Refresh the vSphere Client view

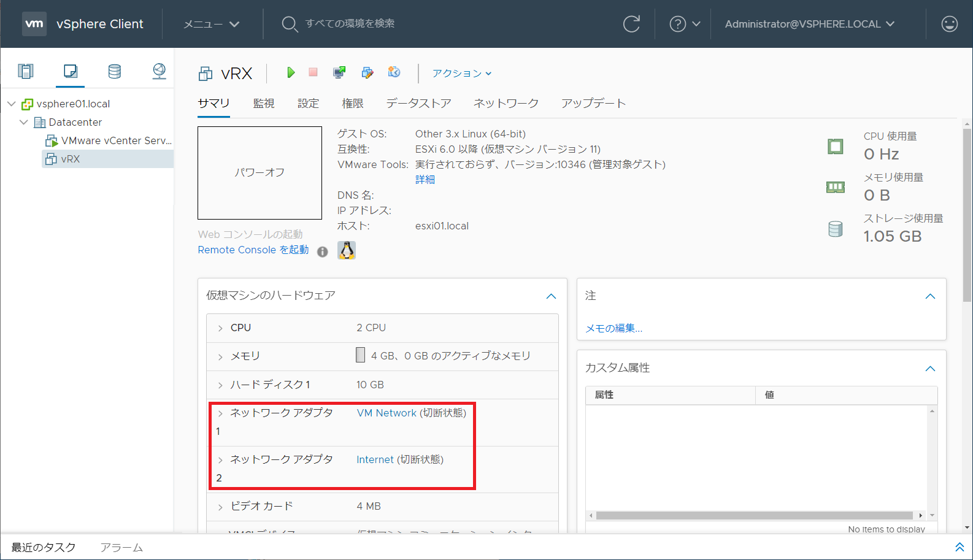[x=631, y=24]
